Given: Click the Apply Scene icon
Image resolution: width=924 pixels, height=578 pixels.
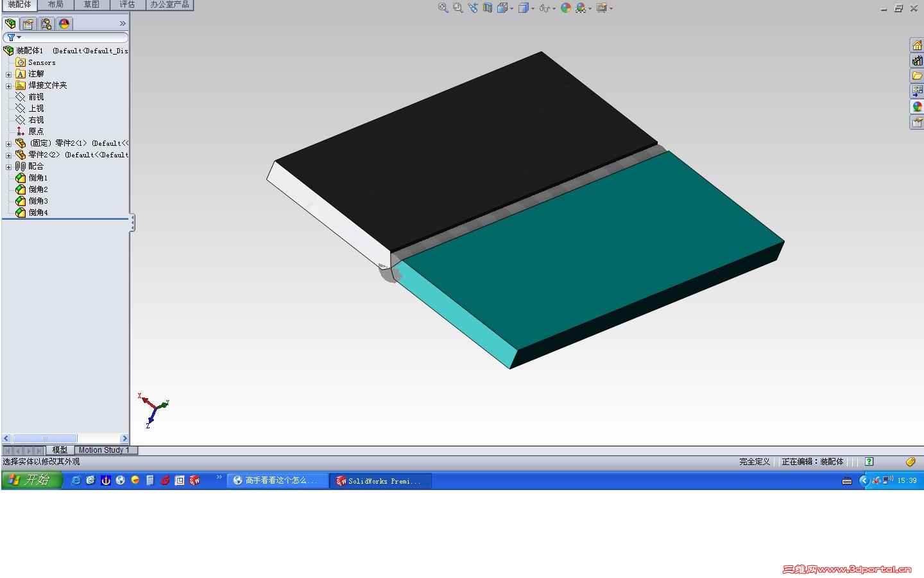Looking at the screenshot, I should 581,8.
